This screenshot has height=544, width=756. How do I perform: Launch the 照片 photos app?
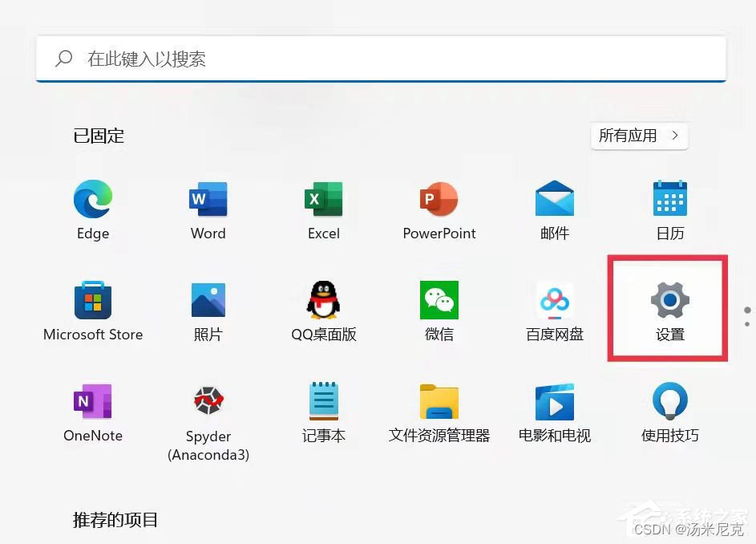click(x=208, y=300)
